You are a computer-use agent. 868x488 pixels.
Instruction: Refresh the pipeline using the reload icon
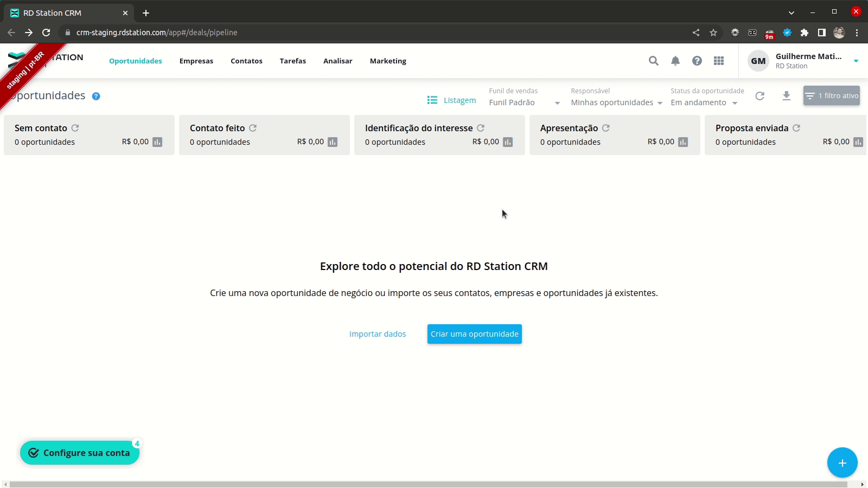point(759,95)
